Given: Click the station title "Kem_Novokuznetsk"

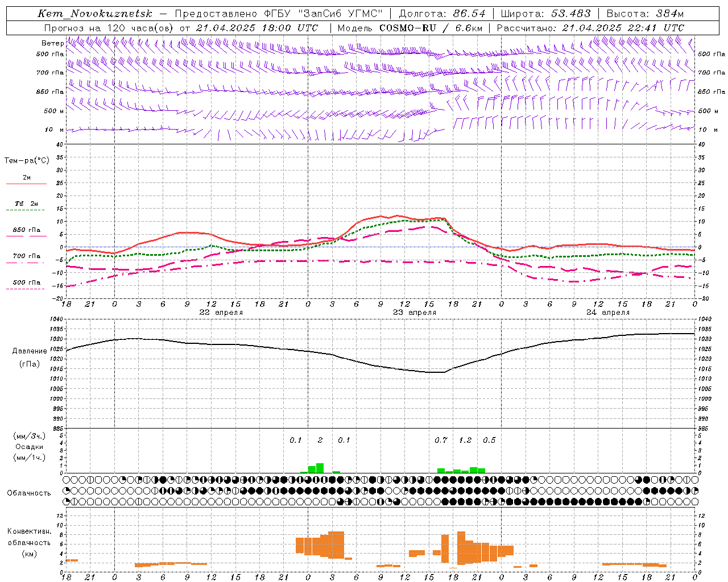Looking at the screenshot, I should click(x=95, y=14).
